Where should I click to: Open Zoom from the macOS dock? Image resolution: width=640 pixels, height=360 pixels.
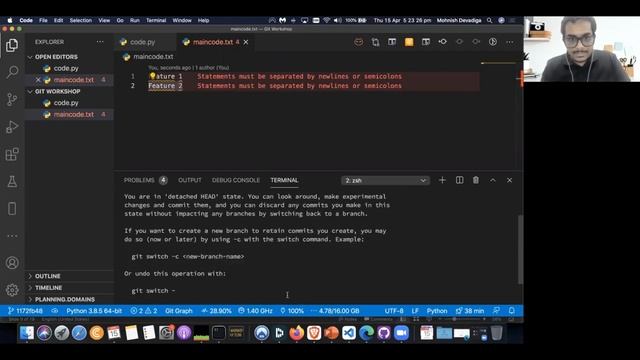pos(401,333)
